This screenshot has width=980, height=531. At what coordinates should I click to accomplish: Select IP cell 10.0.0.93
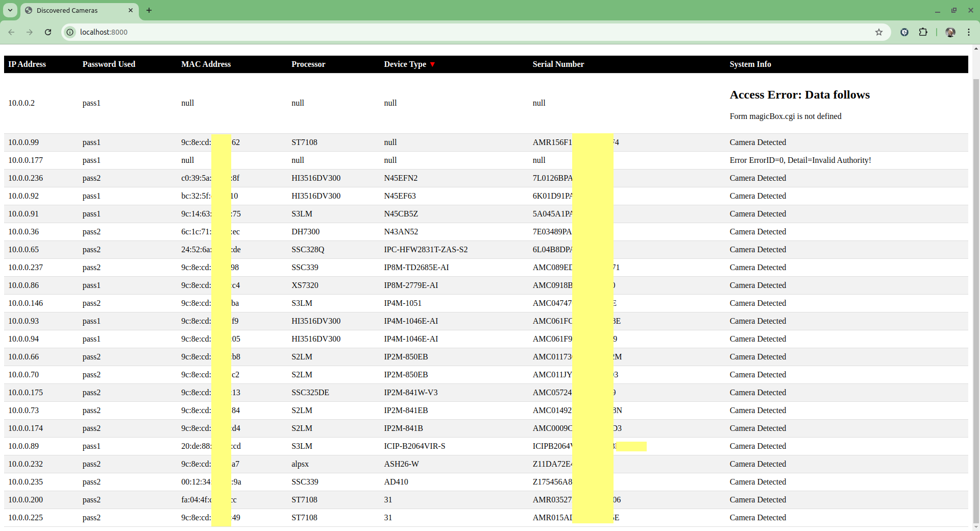click(23, 321)
